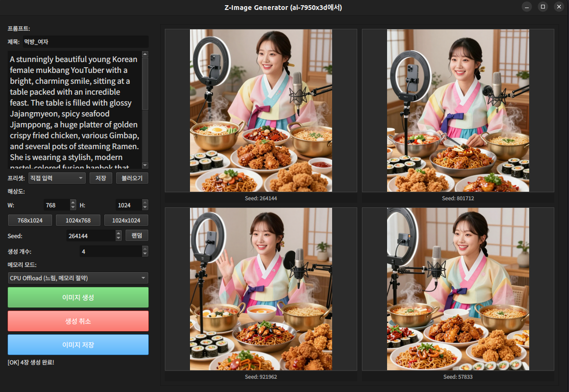This screenshot has height=392, width=569.
Task: Choose the 1024x1024 resolution preset
Action: click(126, 220)
